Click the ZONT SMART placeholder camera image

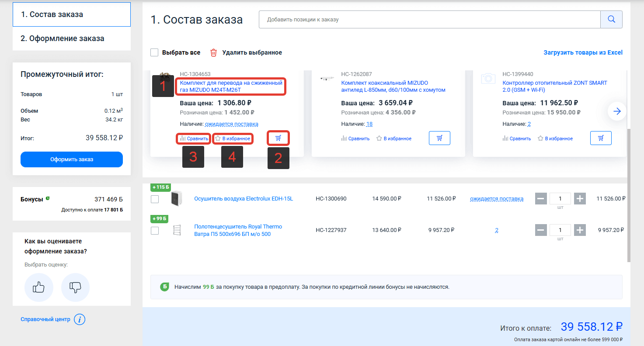pyautogui.click(x=488, y=78)
